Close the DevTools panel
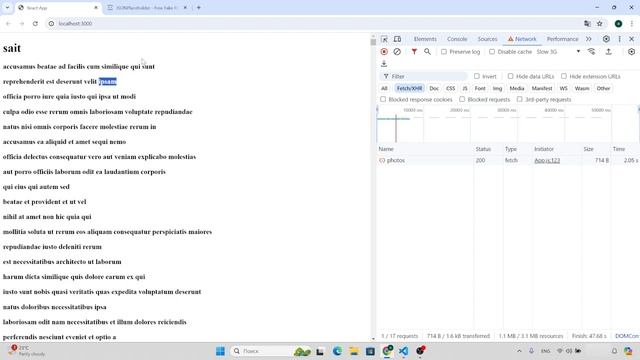 click(x=631, y=39)
